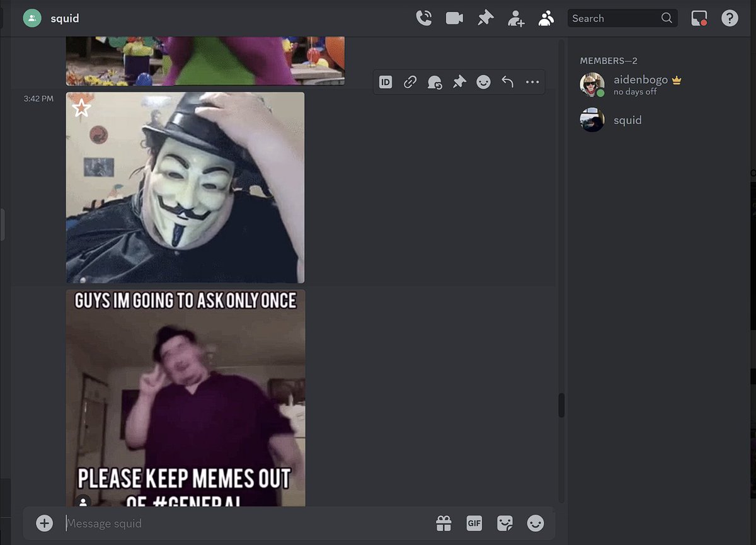Click the crown icon next to aidenbogo
The width and height of the screenshot is (756, 545).
pyautogui.click(x=677, y=81)
